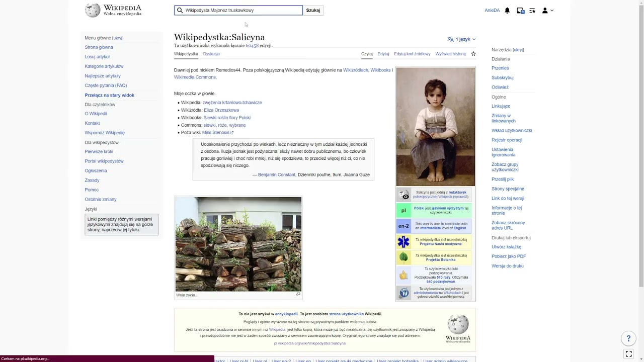This screenshot has width=644, height=362.
Task: Open Losuj artykuł link
Action: pyautogui.click(x=97, y=57)
